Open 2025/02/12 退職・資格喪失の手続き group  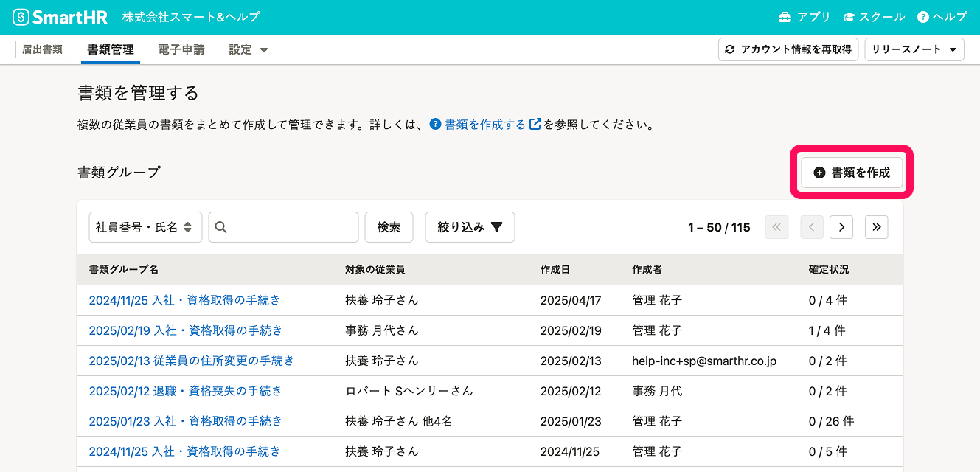coord(186,391)
